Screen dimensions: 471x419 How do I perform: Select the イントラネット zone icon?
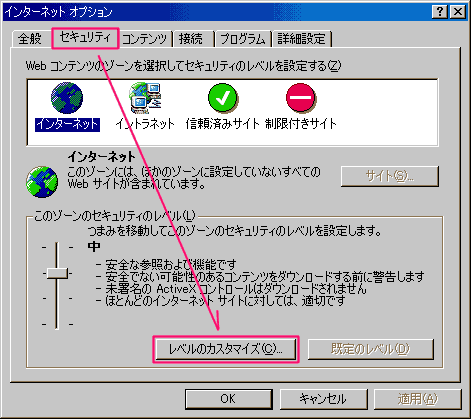(x=145, y=98)
